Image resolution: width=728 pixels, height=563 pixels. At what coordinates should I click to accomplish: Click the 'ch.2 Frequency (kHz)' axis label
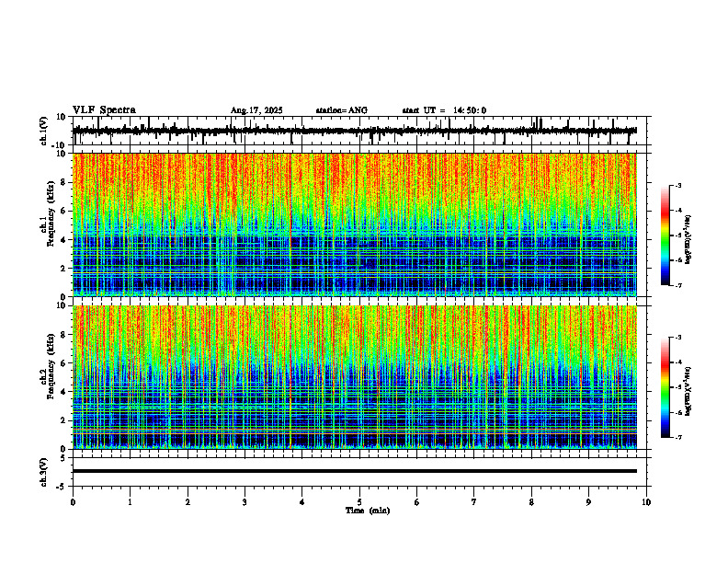click(x=48, y=366)
